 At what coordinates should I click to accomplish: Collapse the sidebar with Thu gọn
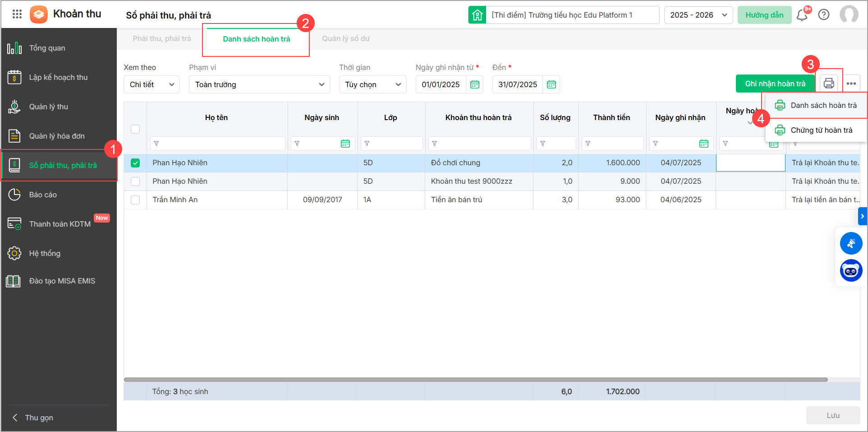tap(33, 418)
